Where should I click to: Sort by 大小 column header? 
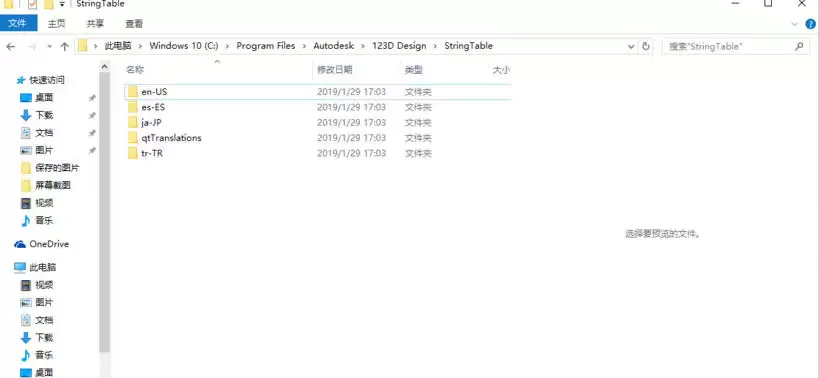(x=501, y=70)
